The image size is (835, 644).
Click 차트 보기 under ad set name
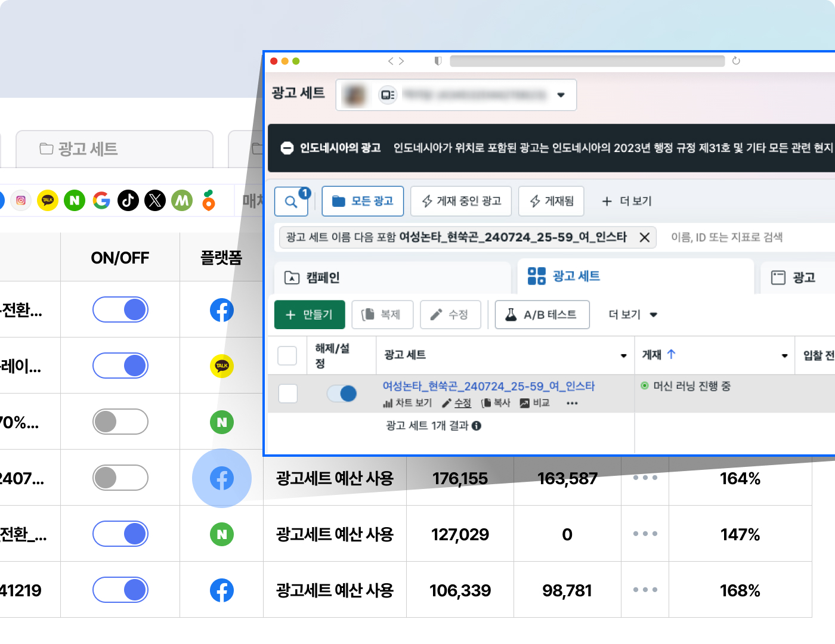[407, 403]
